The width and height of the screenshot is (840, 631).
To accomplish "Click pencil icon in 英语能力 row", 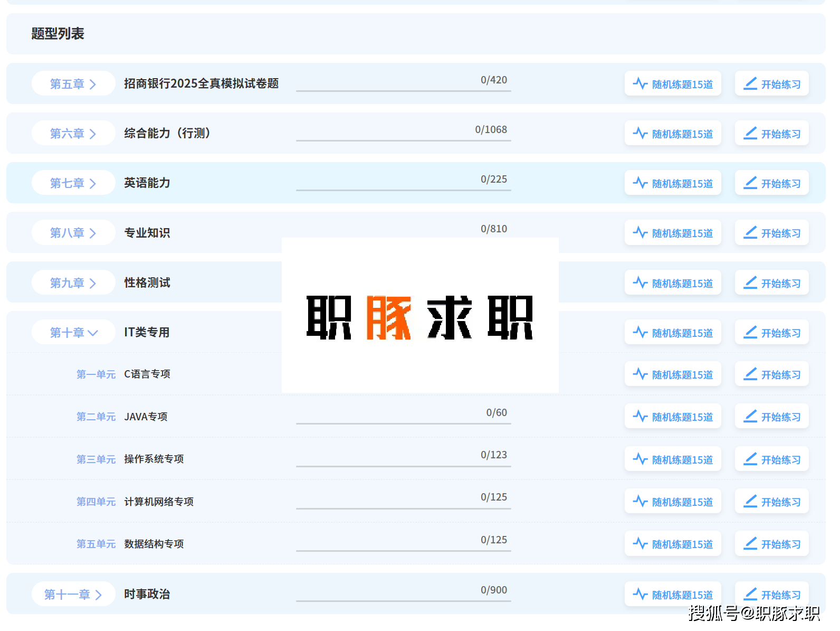I will (x=750, y=183).
